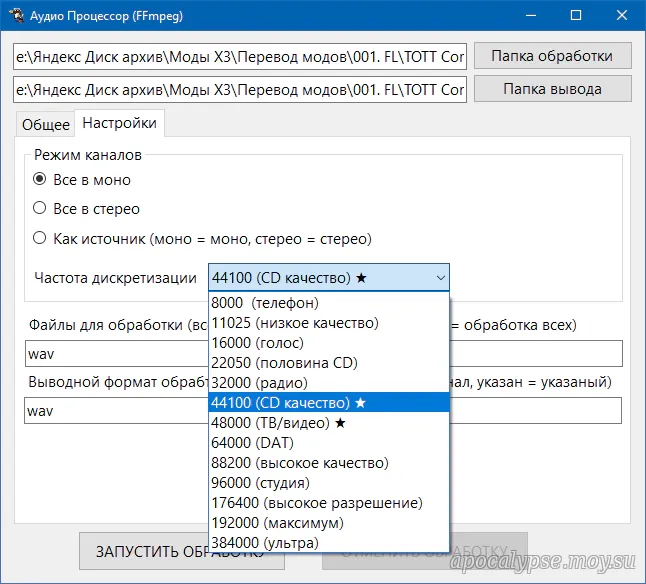Select highlighted 44100 (CD качество) list entry
This screenshot has height=584, width=646.
[329, 403]
